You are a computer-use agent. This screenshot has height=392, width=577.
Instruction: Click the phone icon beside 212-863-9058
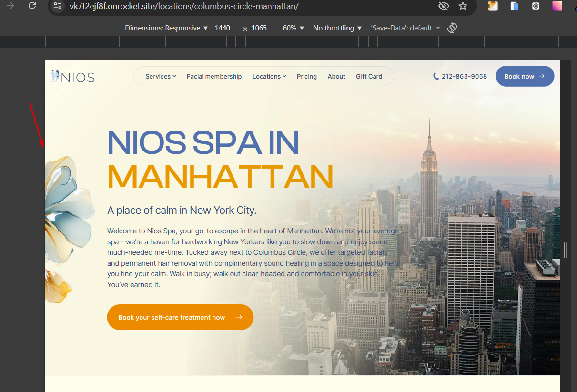(435, 76)
